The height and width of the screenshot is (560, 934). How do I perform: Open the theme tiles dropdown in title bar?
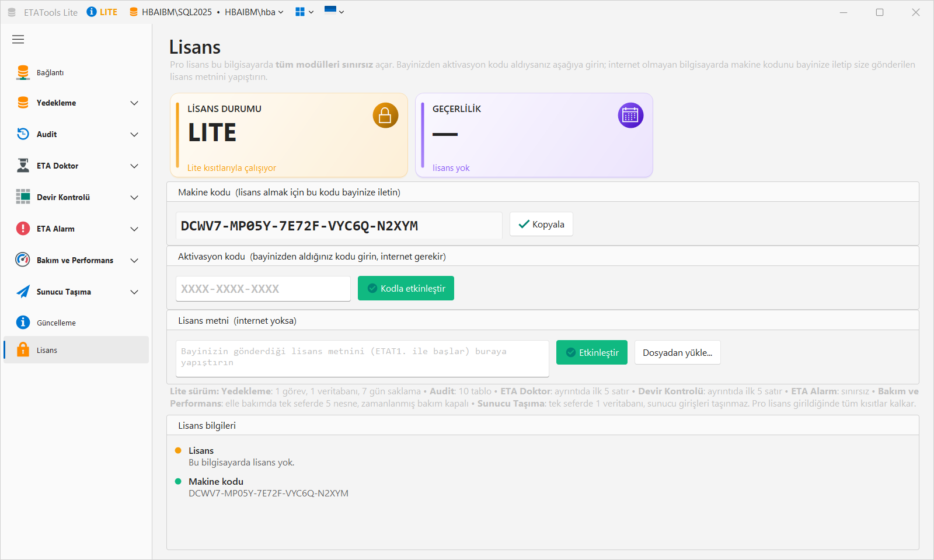pos(304,12)
